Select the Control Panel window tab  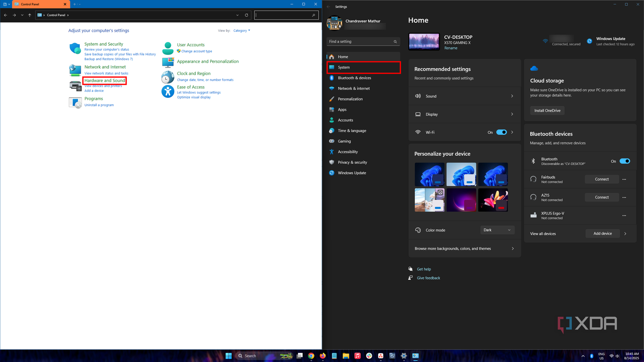[40, 4]
